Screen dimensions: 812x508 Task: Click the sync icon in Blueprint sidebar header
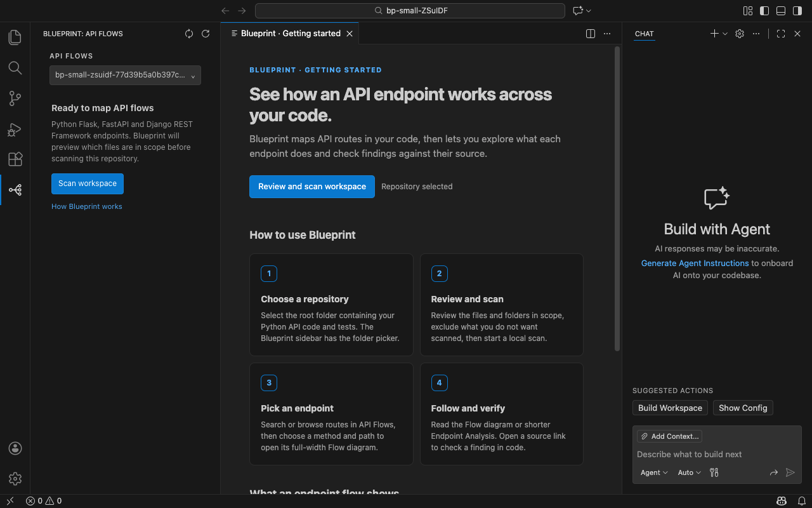(189, 34)
